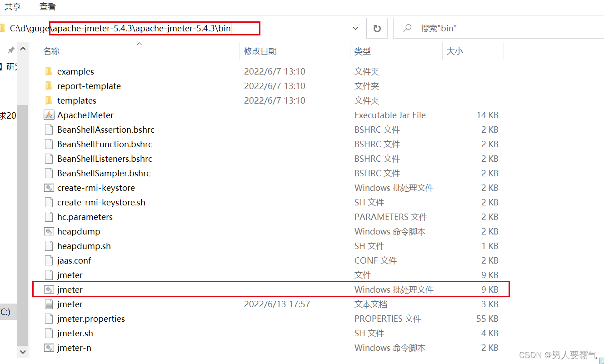Screen dimensions: 604x364
Task: Select the examples folder name
Action: (75, 71)
